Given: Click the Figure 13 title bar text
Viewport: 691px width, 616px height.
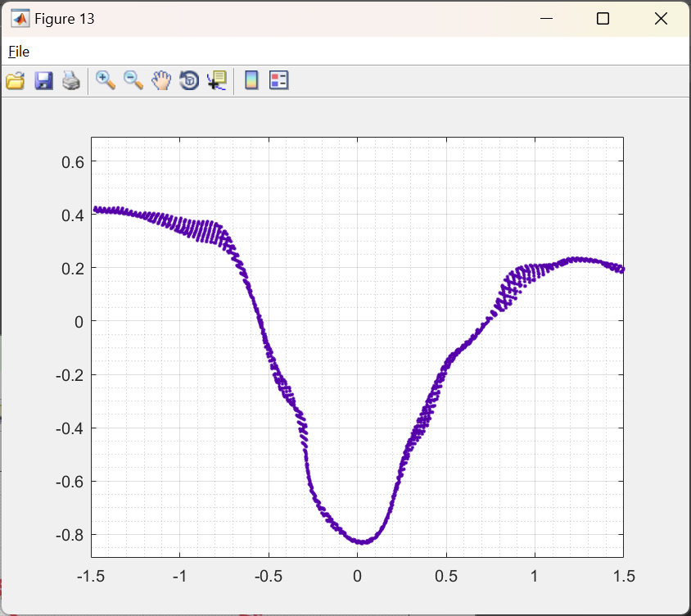Looking at the screenshot, I should point(64,19).
